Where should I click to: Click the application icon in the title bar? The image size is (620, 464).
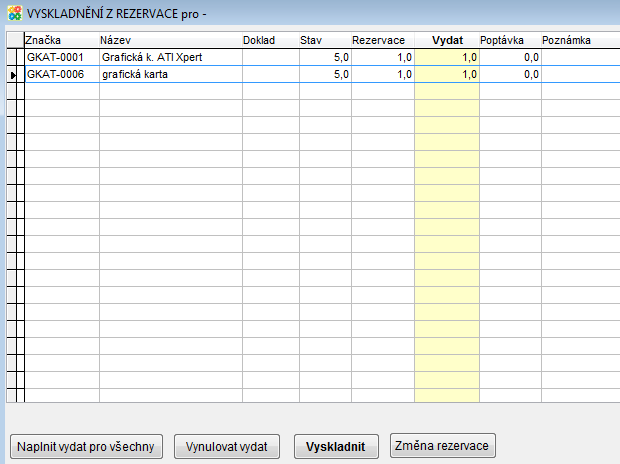coord(15,13)
